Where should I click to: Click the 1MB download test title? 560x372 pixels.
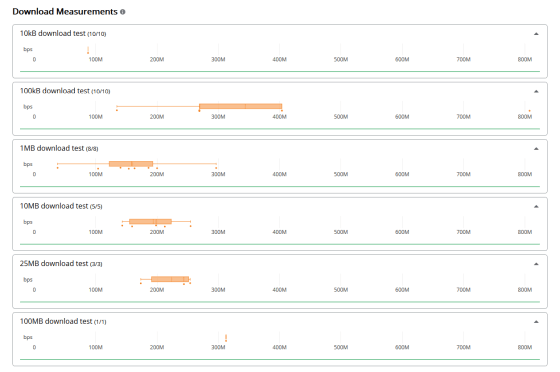(x=52, y=148)
